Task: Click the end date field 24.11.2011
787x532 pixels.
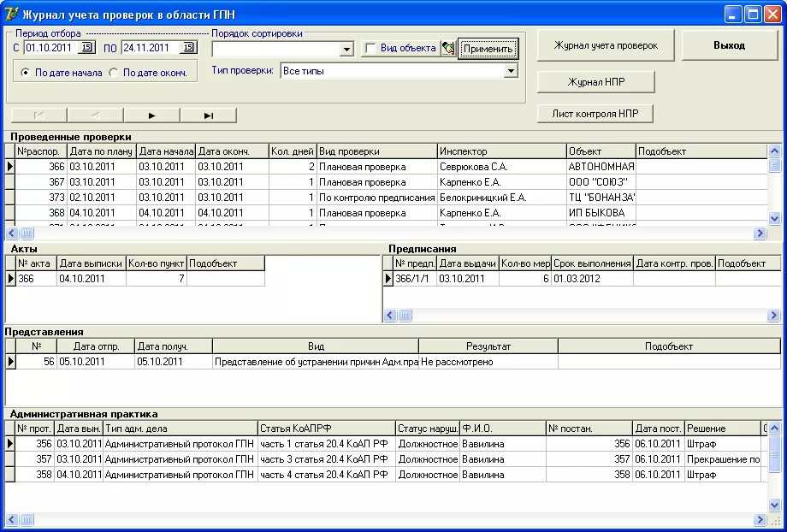Action: 151,48
